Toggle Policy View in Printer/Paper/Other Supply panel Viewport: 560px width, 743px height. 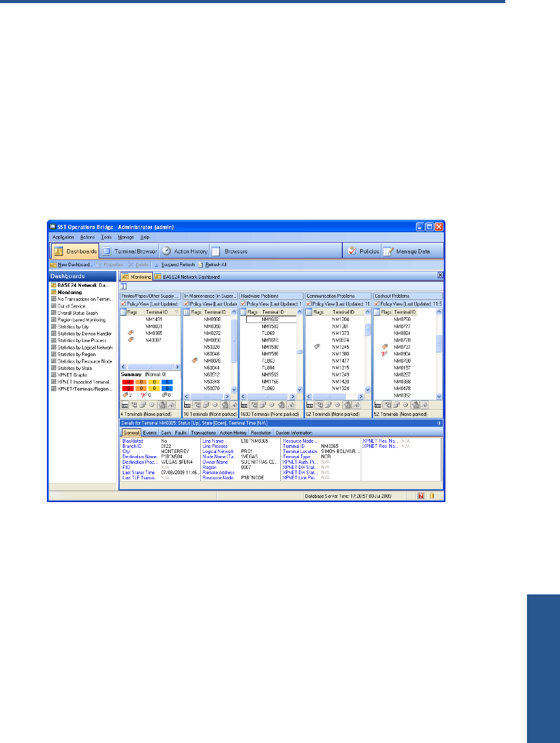(123, 304)
